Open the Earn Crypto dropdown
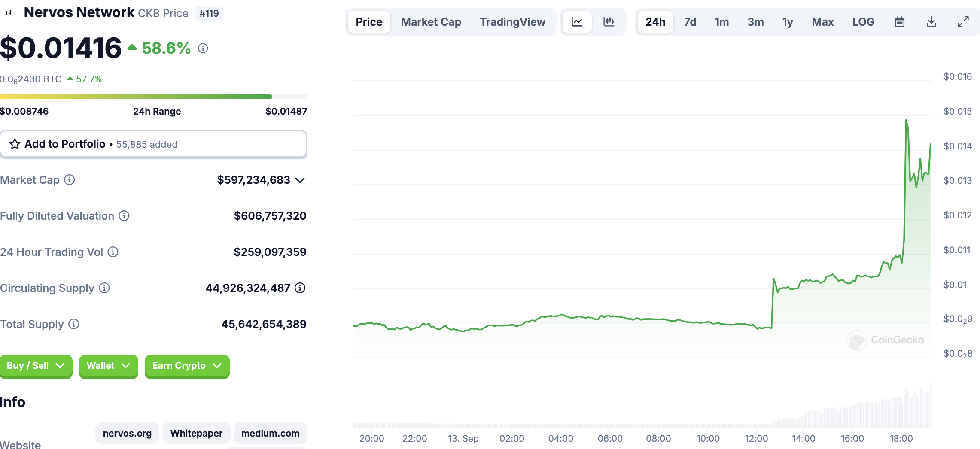Viewport: 980px width, 449px height. click(187, 366)
